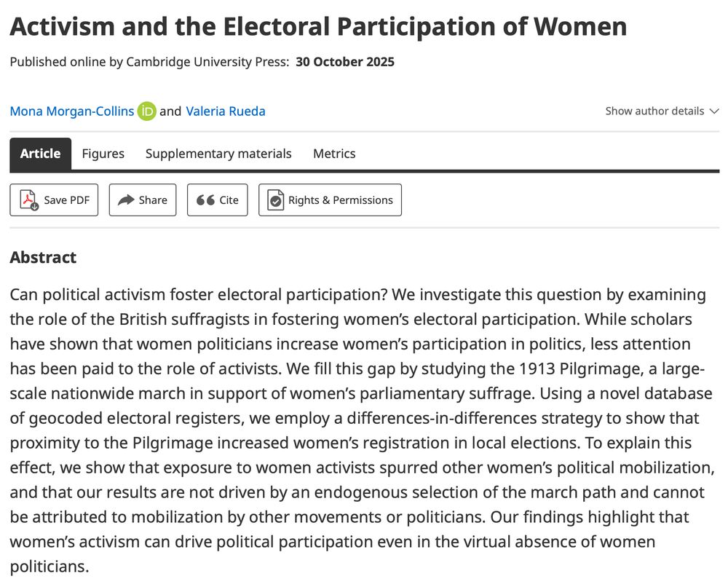728x587 pixels.
Task: Click the document checkmark icon for Rights & Permissions
Action: click(x=274, y=200)
